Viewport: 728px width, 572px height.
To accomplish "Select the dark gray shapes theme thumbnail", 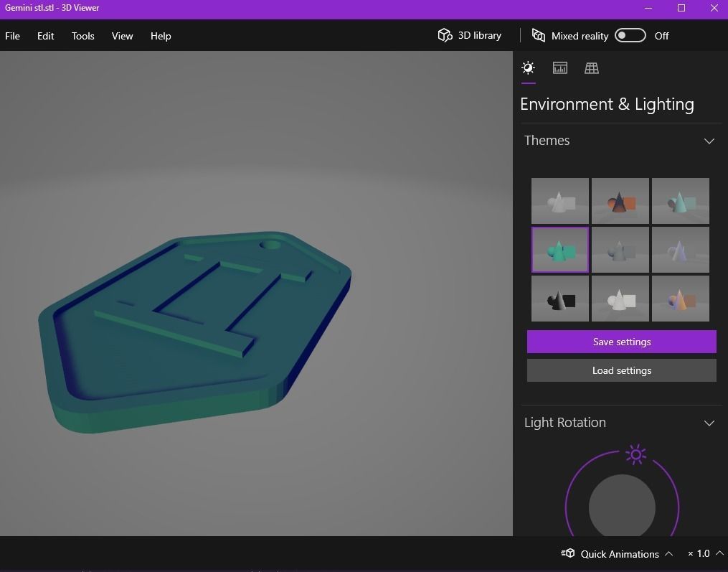I will pyautogui.click(x=620, y=250).
